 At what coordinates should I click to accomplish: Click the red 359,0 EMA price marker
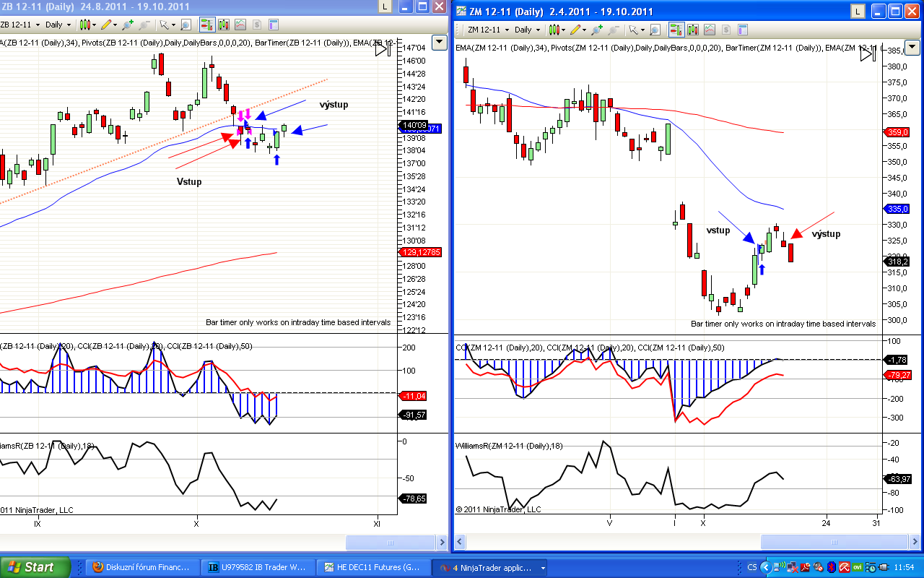897,132
